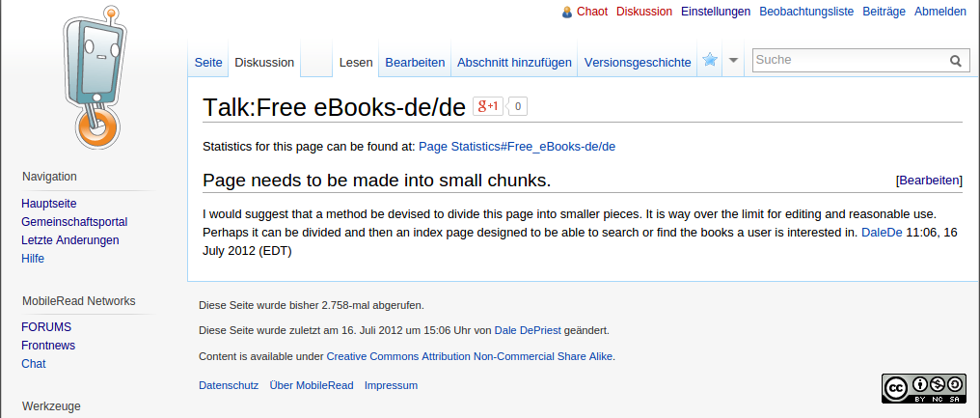Click the magnifier search icon
Screen dimensions: 980x418
(955, 61)
